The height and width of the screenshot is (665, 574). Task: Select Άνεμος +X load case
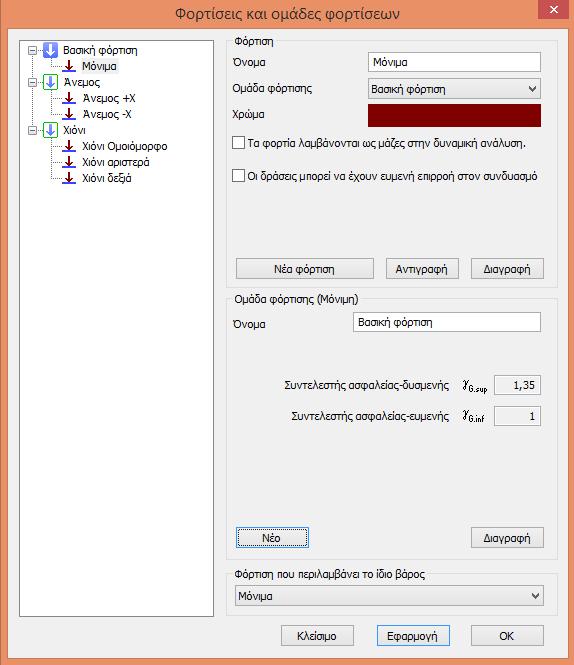(x=109, y=98)
